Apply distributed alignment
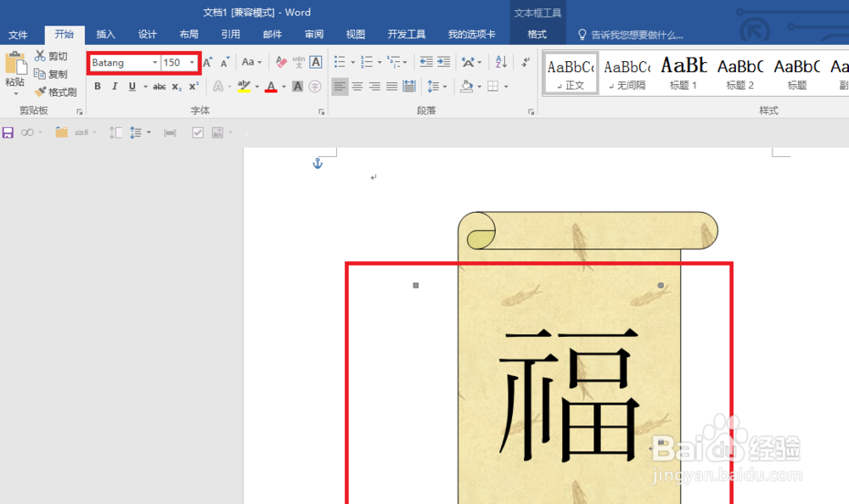 (x=409, y=87)
